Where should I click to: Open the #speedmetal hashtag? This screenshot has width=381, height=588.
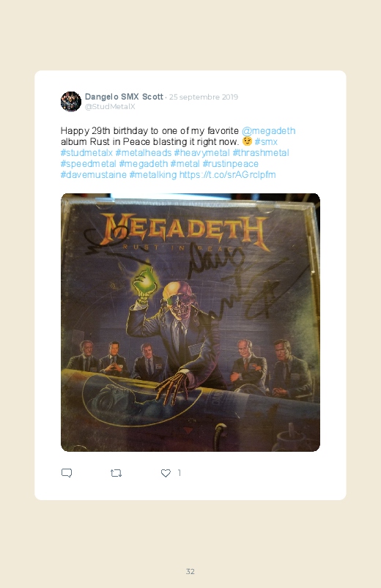pos(88,164)
